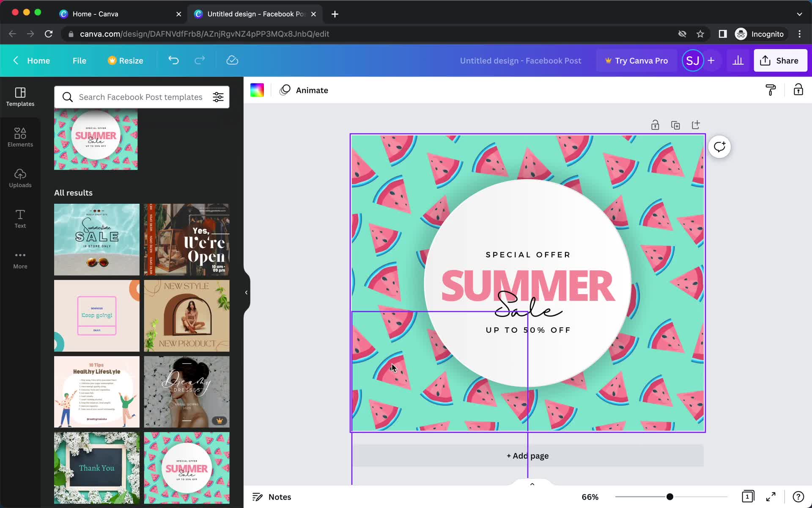Select the Thank You chalkboard template

(x=96, y=468)
